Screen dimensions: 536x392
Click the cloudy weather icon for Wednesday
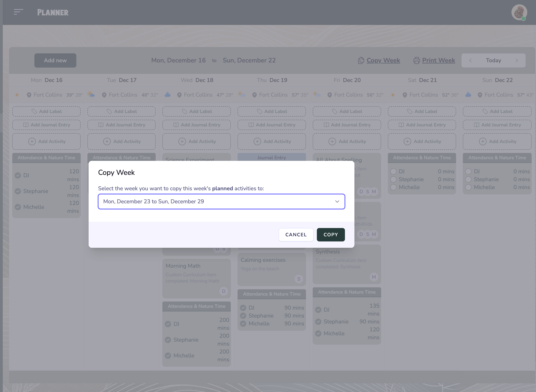click(167, 95)
